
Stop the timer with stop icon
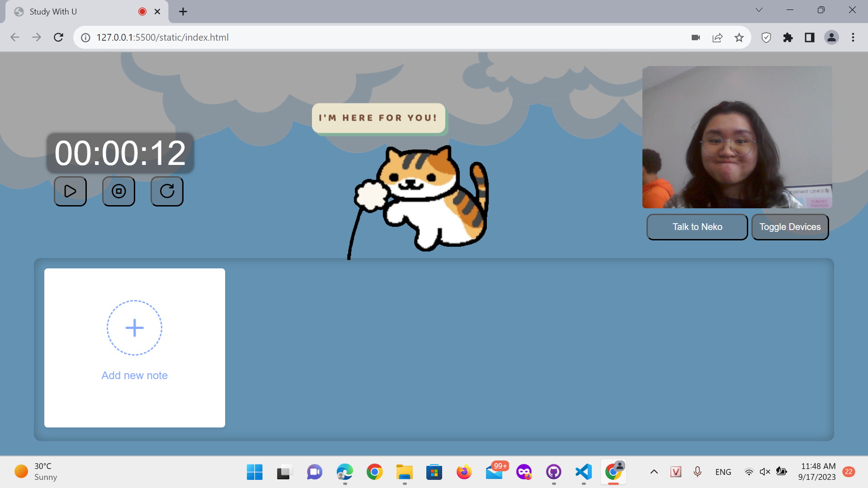(x=118, y=191)
